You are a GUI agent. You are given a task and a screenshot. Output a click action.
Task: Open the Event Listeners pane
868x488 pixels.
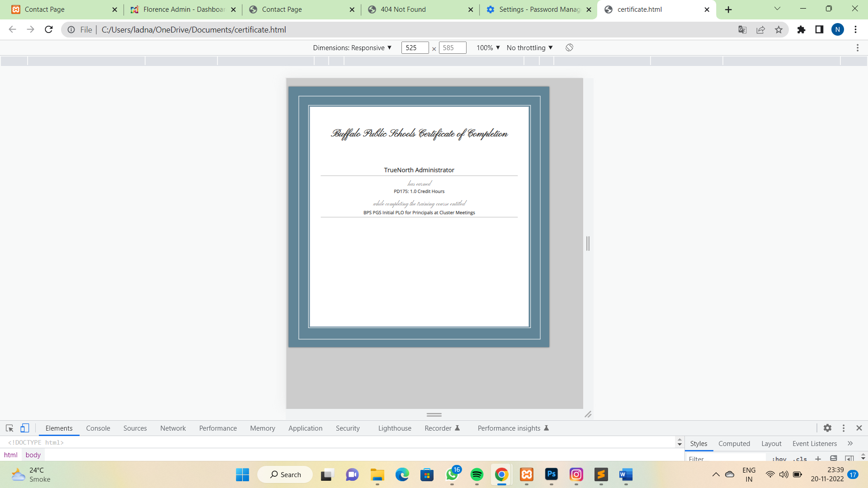pyautogui.click(x=815, y=443)
